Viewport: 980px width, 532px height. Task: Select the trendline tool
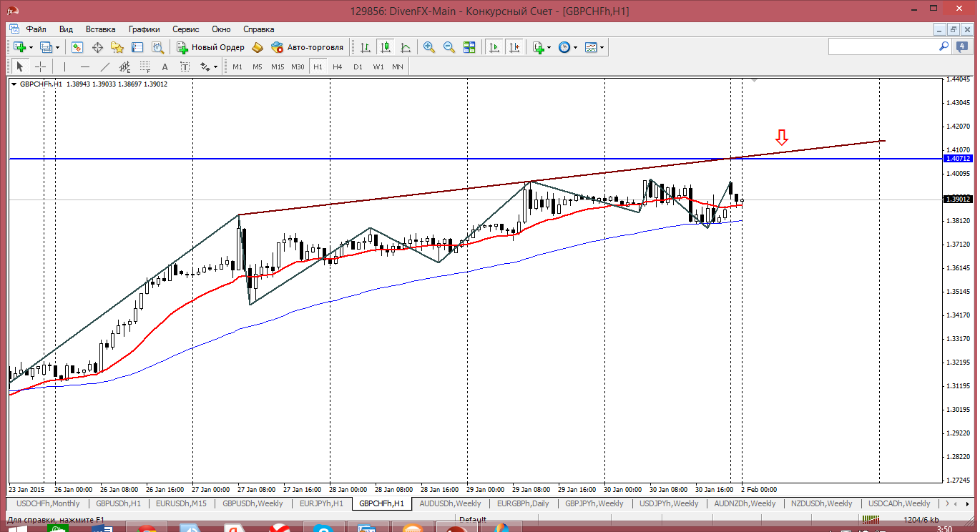click(x=105, y=66)
